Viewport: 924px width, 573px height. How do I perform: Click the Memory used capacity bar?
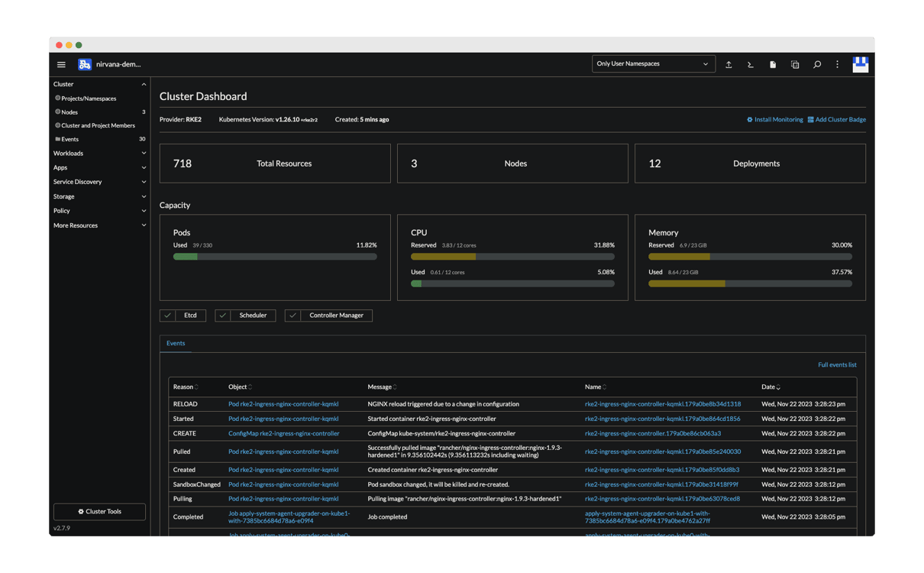750,283
